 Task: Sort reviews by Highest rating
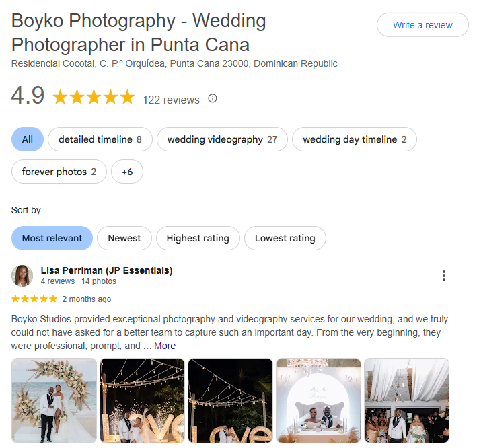[x=198, y=238]
